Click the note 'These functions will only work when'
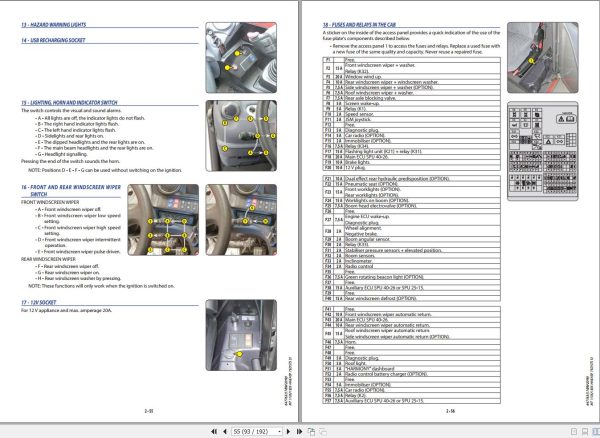This screenshot has width=600, height=438. 101,286
